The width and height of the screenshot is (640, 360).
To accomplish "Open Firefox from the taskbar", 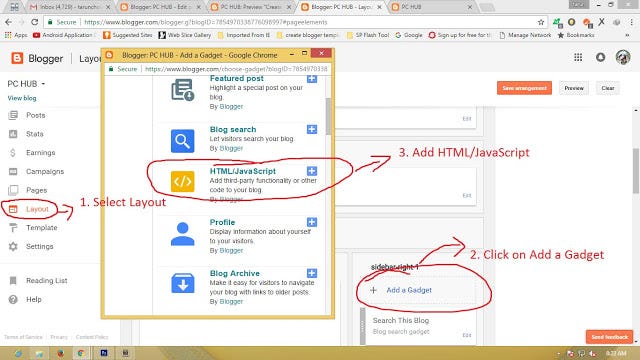I will tap(60, 353).
